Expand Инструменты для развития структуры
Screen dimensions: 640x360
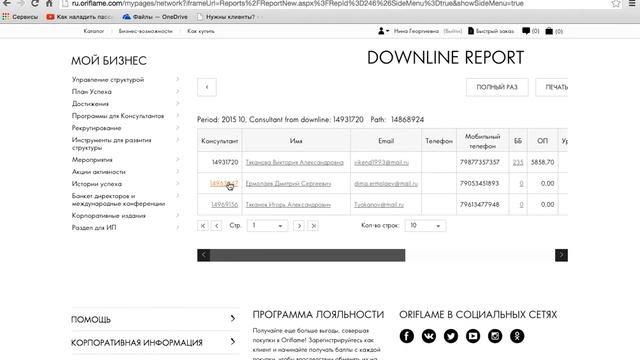[125, 144]
